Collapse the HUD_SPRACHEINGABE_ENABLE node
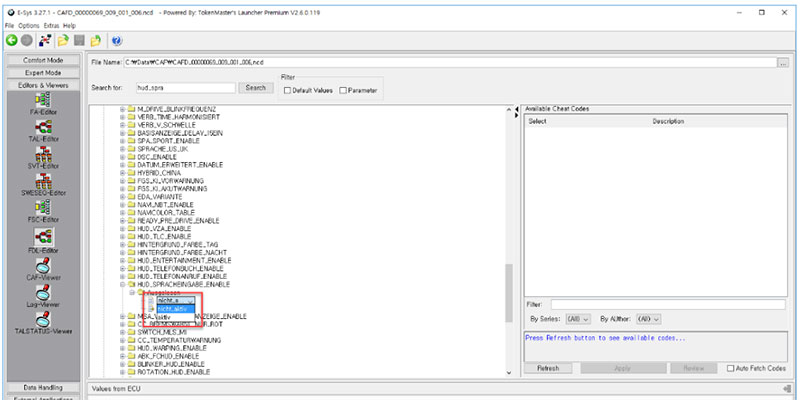The height and width of the screenshot is (400, 800). 122,284
